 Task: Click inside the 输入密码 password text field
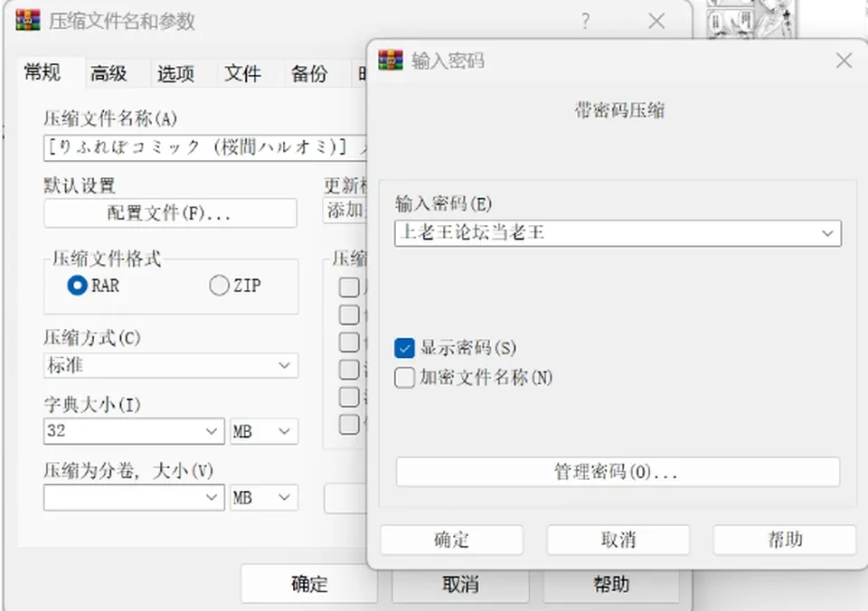(618, 233)
